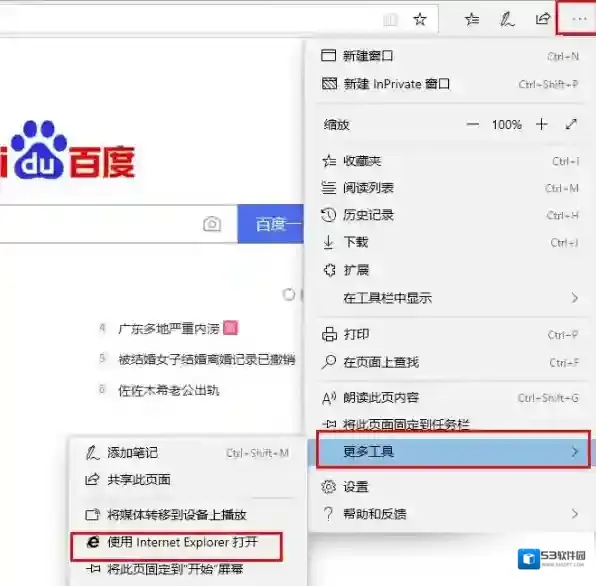Click the add notes pen icon in toolbar
The width and height of the screenshot is (596, 586).
[507, 19]
